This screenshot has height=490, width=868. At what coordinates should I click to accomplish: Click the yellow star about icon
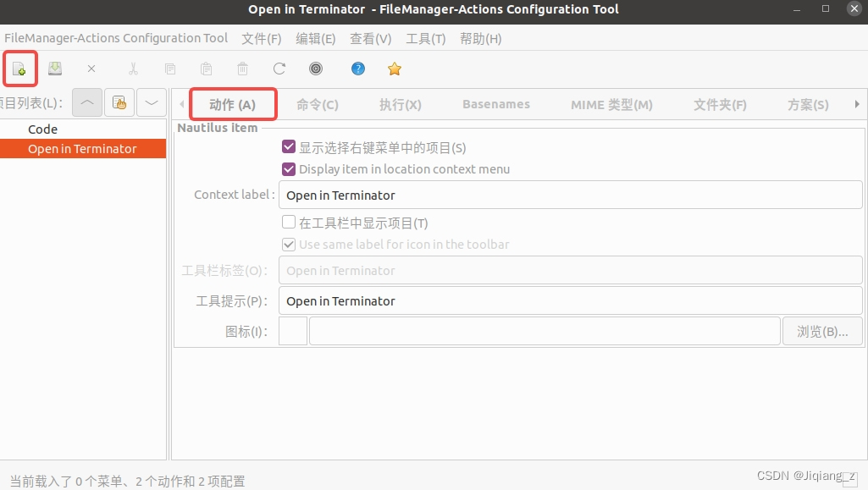tap(394, 69)
